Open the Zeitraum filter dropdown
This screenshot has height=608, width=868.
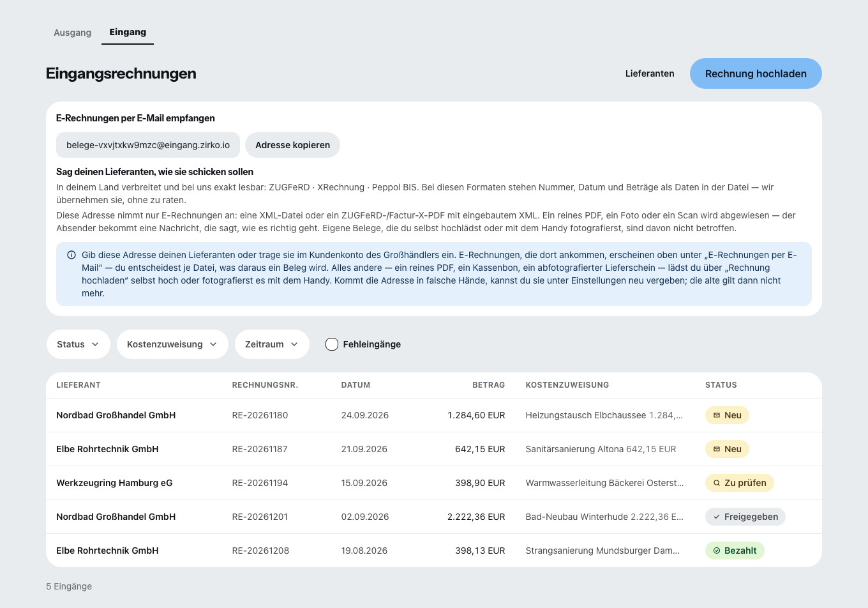pos(272,344)
